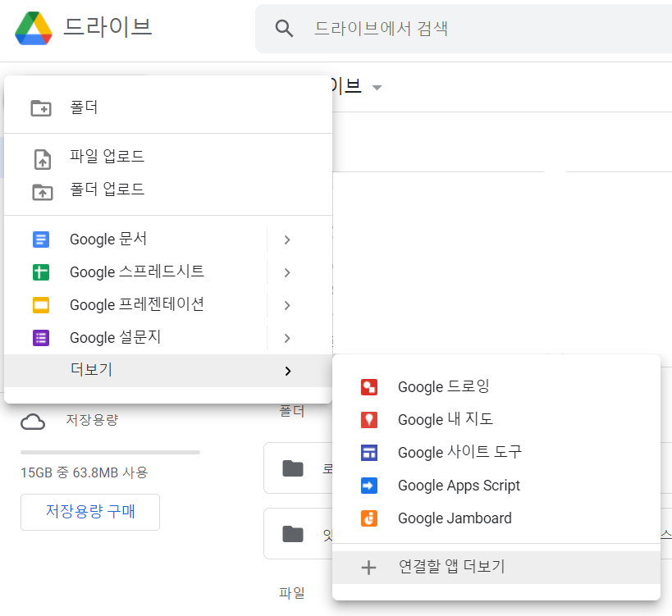This screenshot has height=616, width=672.
Task: Click the storage usage progress bar
Action: 110,452
